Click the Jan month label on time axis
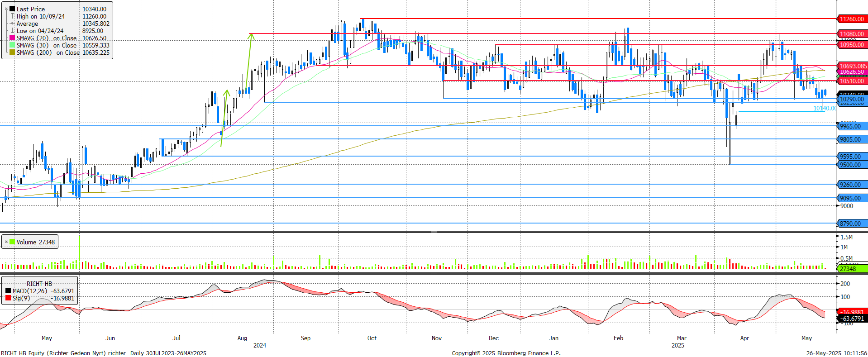Screen dimensions: 868x357 tap(553, 338)
